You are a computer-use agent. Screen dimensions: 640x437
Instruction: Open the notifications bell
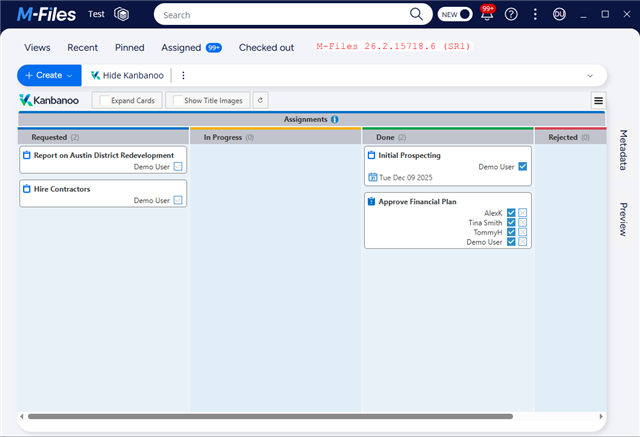pos(487,15)
